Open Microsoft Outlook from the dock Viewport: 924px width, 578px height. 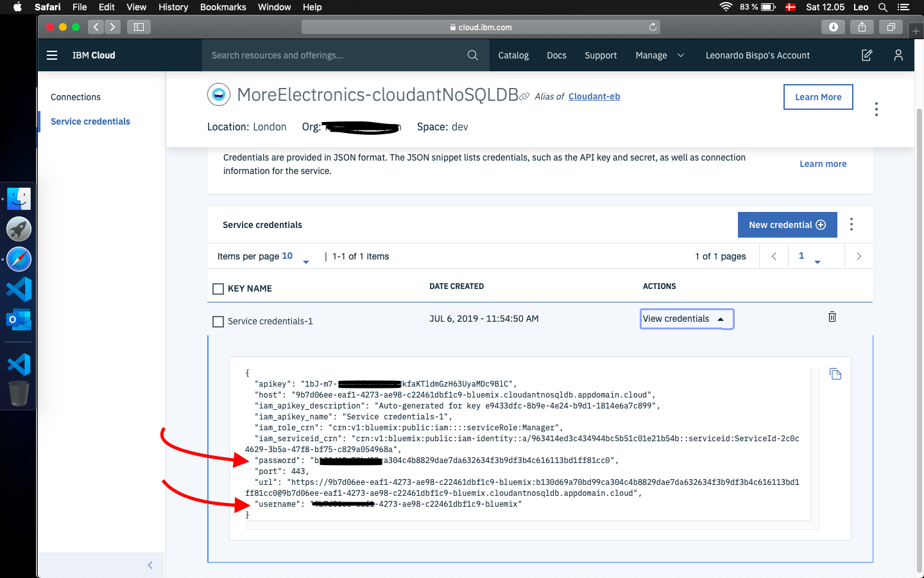19,320
